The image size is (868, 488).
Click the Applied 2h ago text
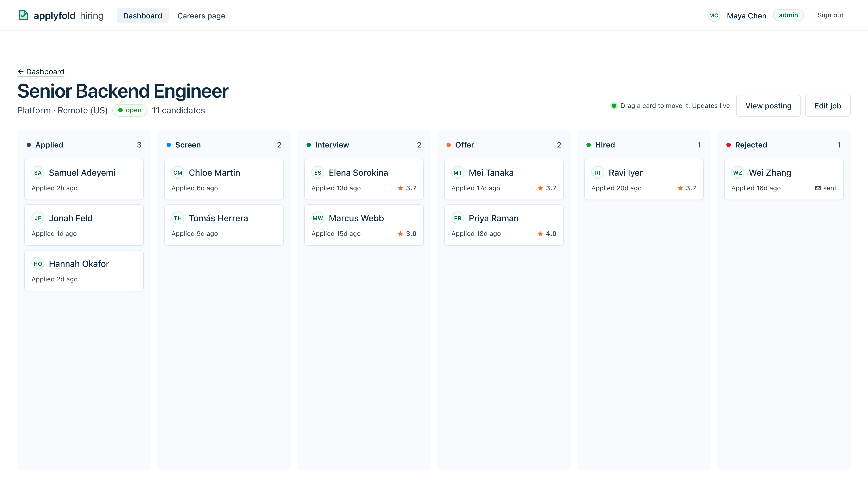(x=55, y=188)
